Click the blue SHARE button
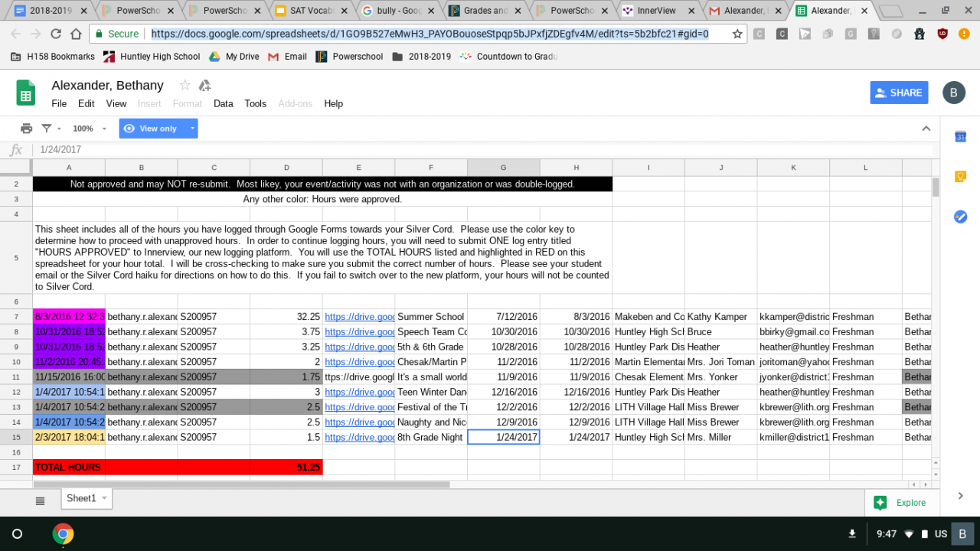 (899, 93)
